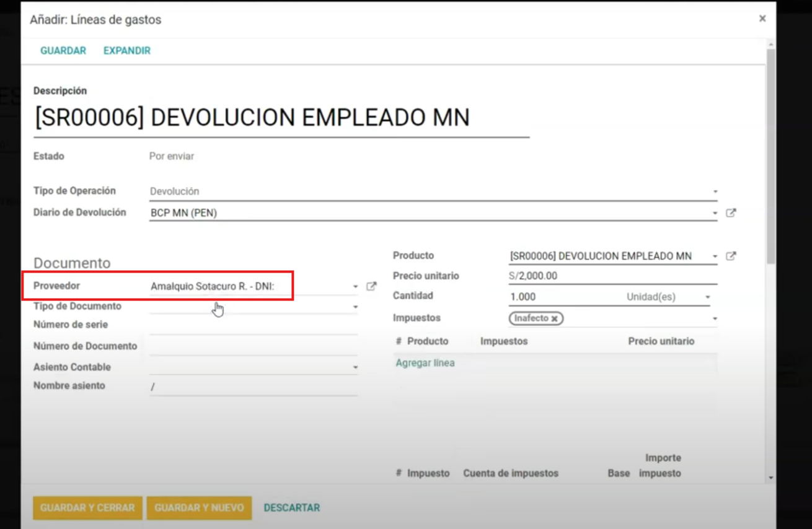This screenshot has width=812, height=529.
Task: Click the DESCARTAR link
Action: (x=292, y=508)
